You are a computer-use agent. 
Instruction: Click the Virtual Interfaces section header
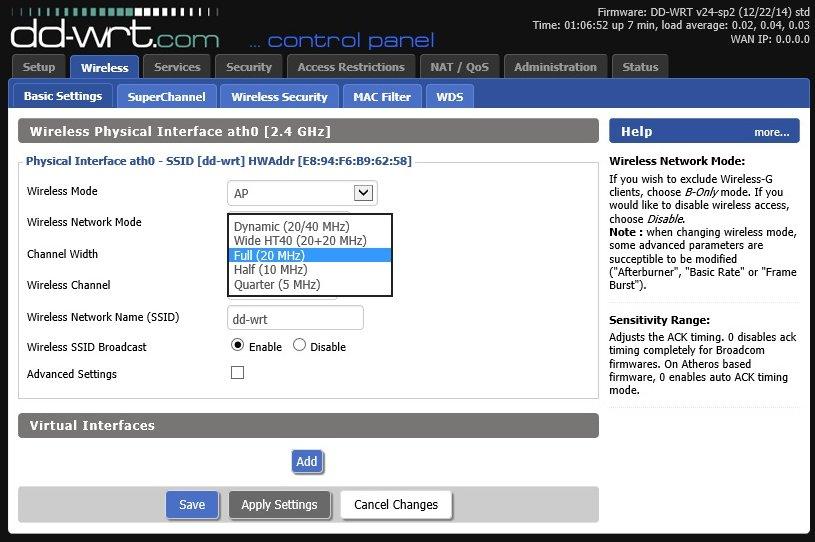coord(308,426)
